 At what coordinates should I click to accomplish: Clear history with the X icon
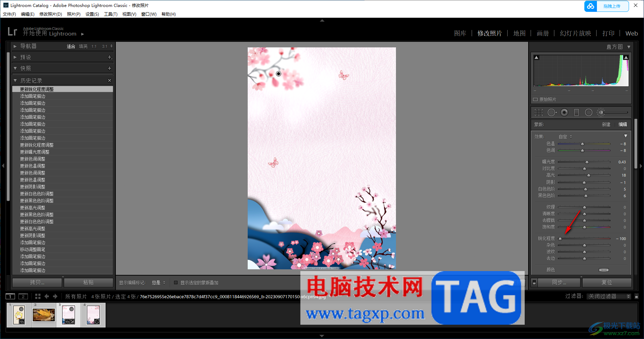tap(110, 80)
